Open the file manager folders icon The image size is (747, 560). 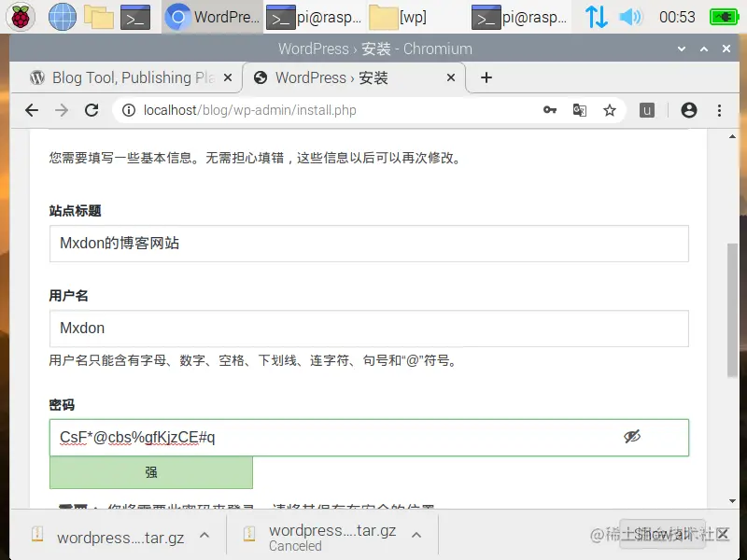pyautogui.click(x=99, y=17)
